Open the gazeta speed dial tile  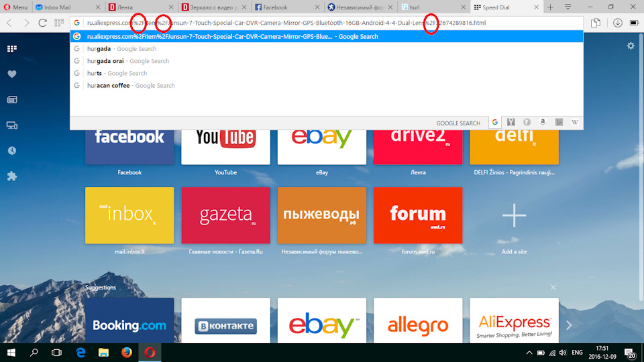click(x=225, y=215)
